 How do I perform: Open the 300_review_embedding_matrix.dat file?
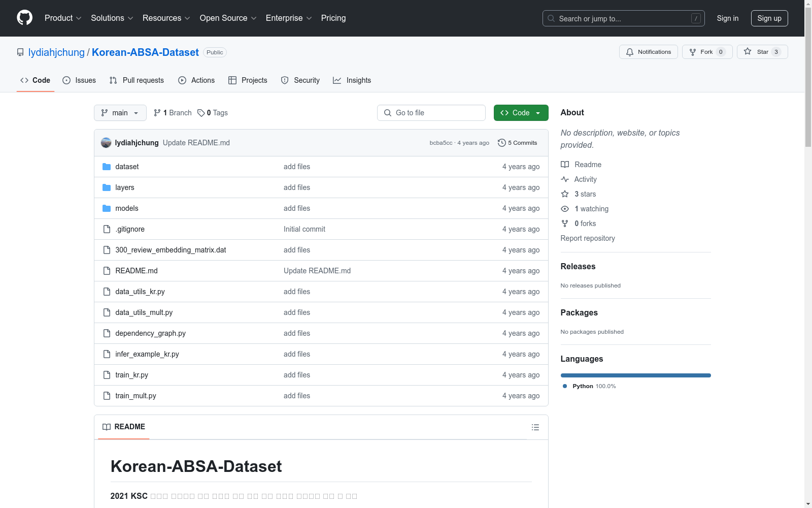coord(171,250)
